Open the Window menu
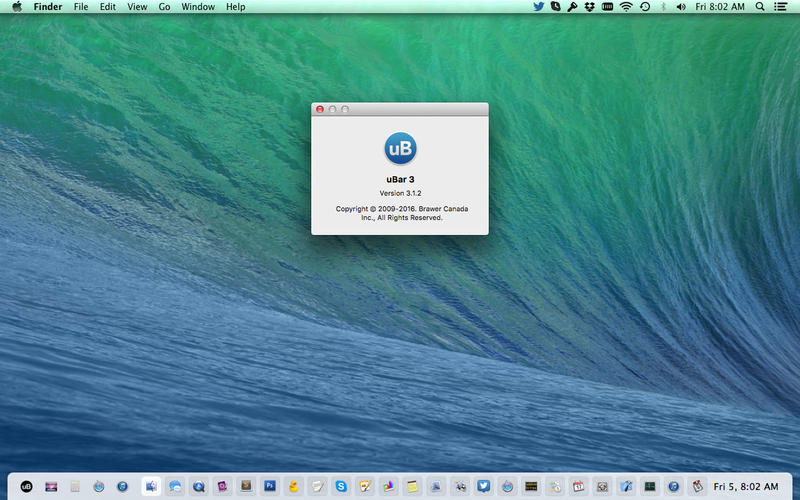 [198, 7]
